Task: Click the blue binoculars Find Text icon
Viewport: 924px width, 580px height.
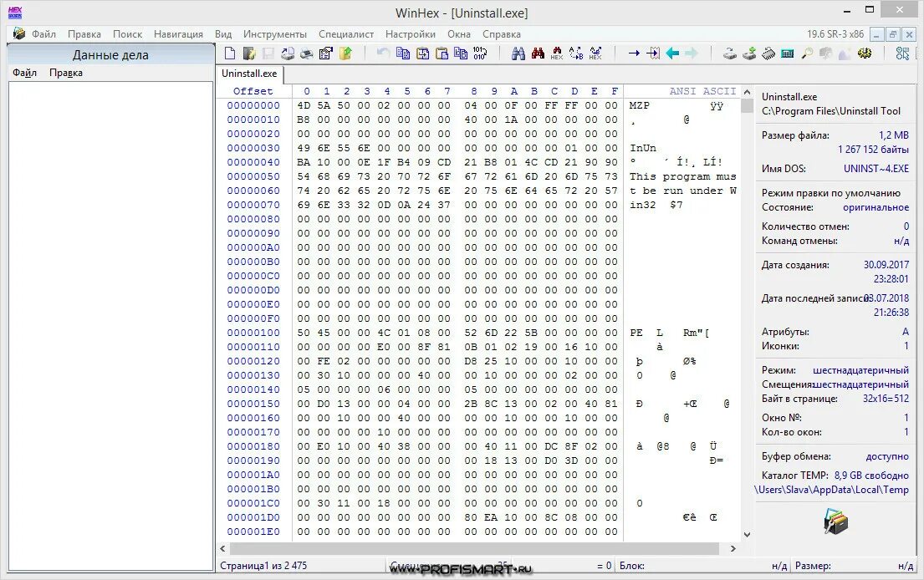Action: 518,53
